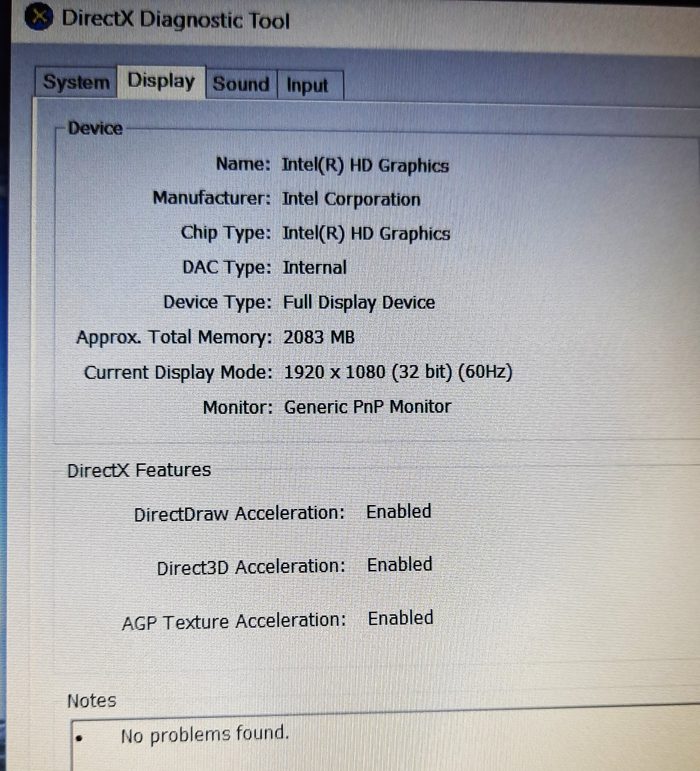Select the 'Enabled' status for DirectDraw Acceleration
The width and height of the screenshot is (700, 771).
point(399,512)
